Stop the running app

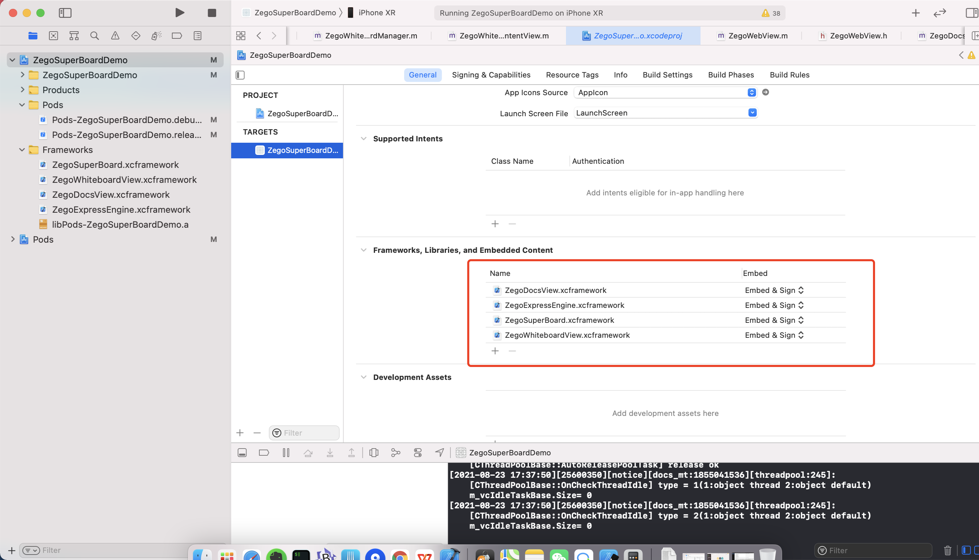pos(211,13)
